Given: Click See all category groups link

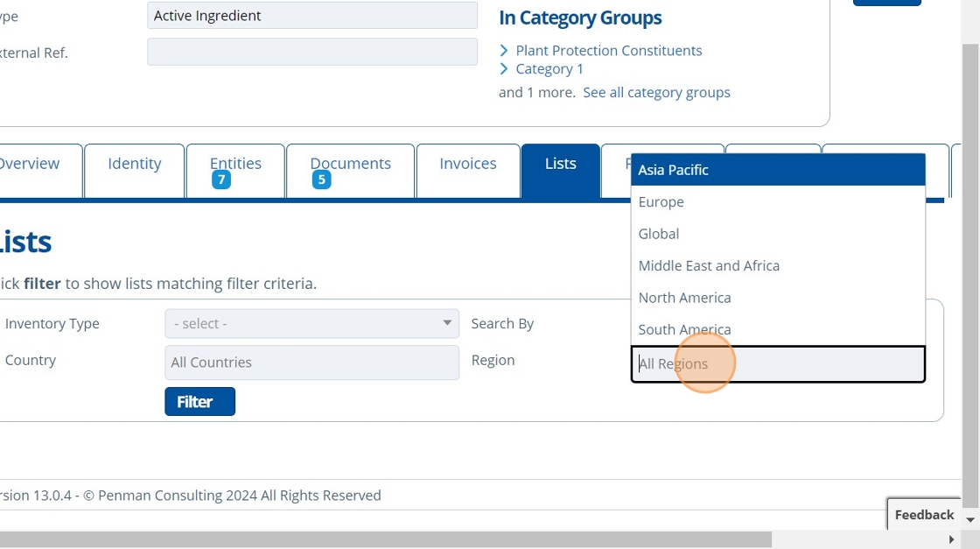Looking at the screenshot, I should tap(656, 93).
